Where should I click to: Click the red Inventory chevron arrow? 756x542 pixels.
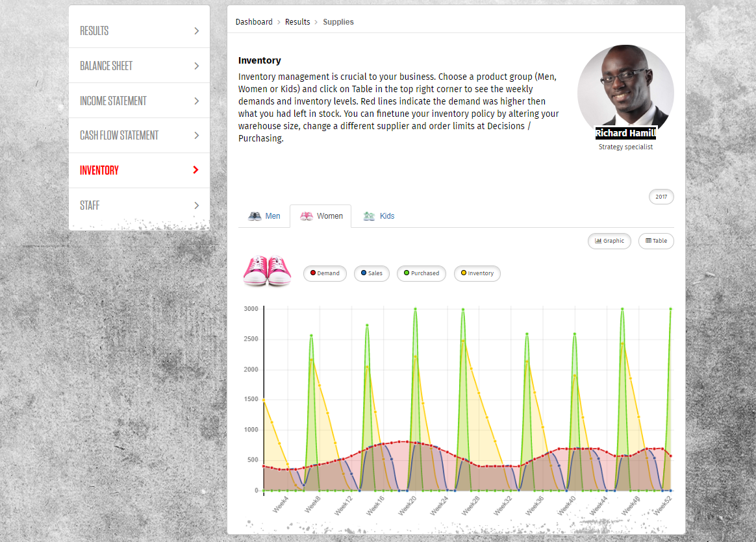[196, 170]
